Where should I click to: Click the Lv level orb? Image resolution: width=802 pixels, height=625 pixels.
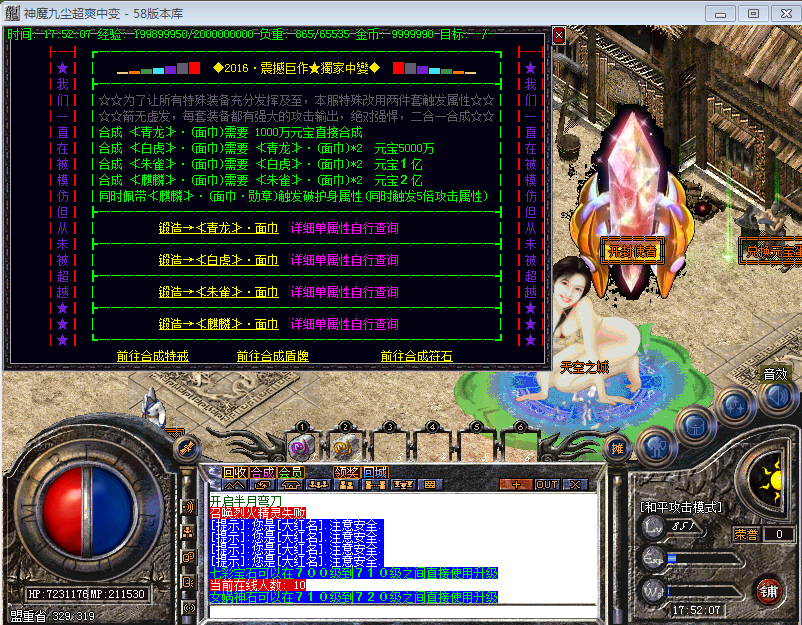653,526
